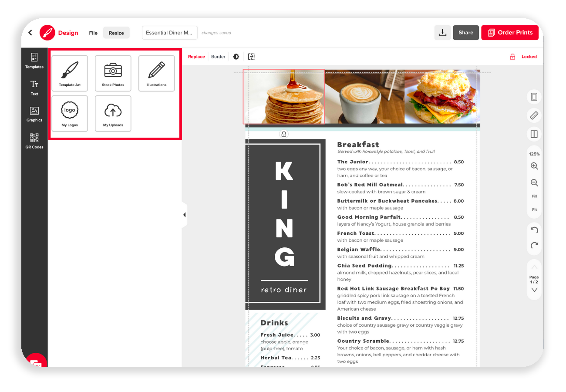
Task: Select the Drinks heading
Action: click(x=274, y=323)
